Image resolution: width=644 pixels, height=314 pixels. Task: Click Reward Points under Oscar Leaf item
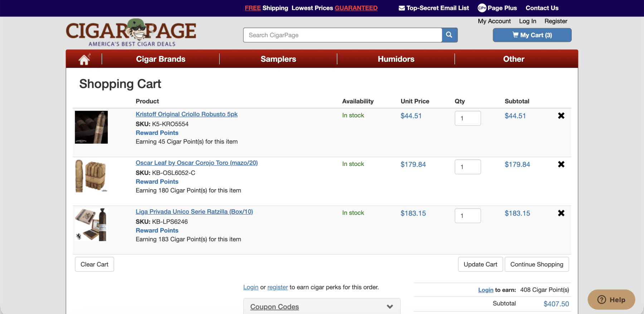click(157, 182)
